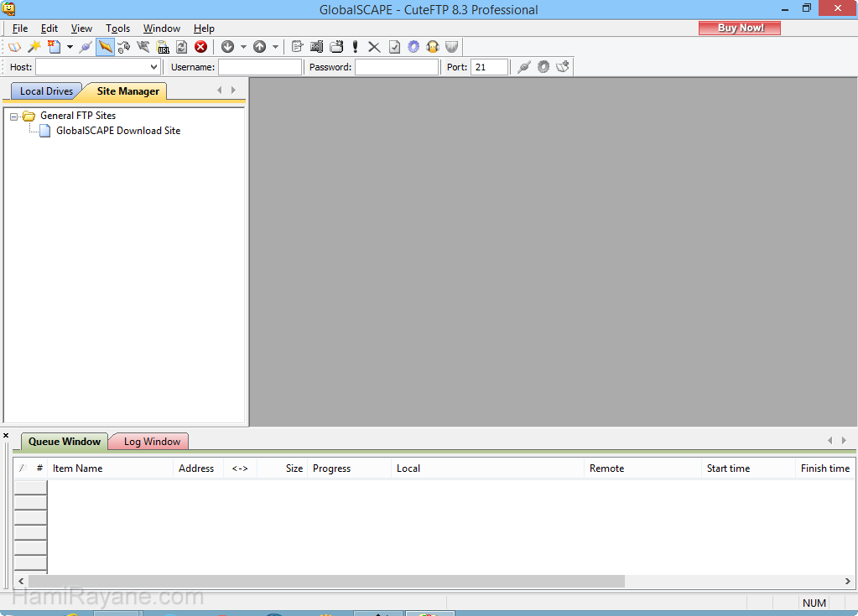Open Site Manager book icon in toolbar

click(14, 47)
